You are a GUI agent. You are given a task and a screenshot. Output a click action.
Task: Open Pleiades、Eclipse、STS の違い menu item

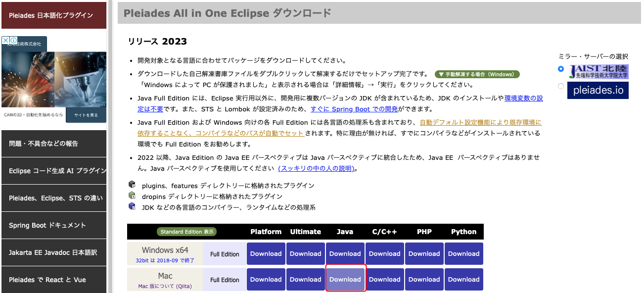(53, 198)
